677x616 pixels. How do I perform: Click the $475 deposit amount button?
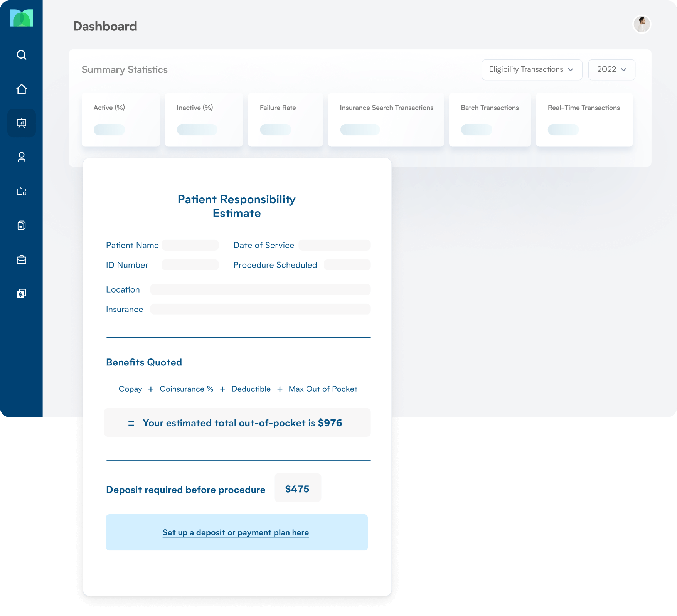pos(298,488)
